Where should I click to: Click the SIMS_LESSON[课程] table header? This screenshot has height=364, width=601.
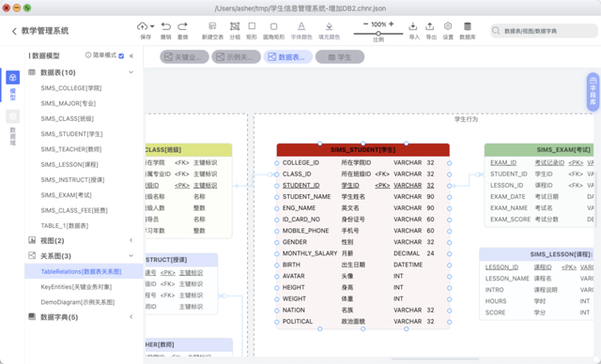[x=536, y=254]
